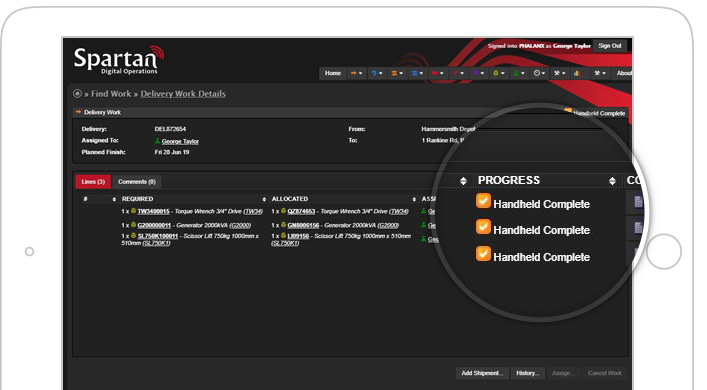The image size is (707, 390).
Task: Open required item link TW3400015
Action: coord(153,211)
